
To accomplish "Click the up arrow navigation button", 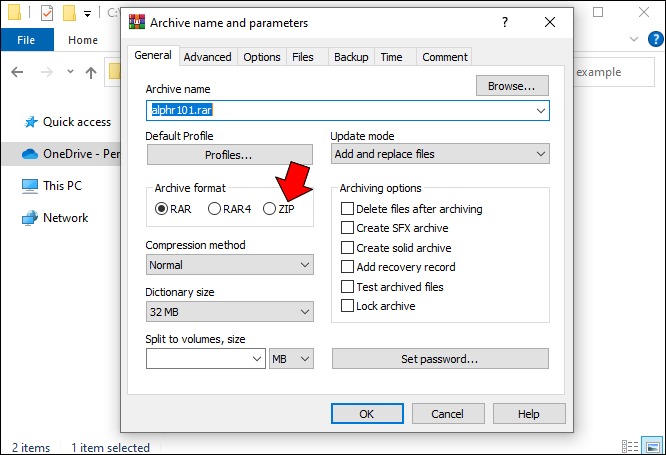I will pyautogui.click(x=91, y=72).
